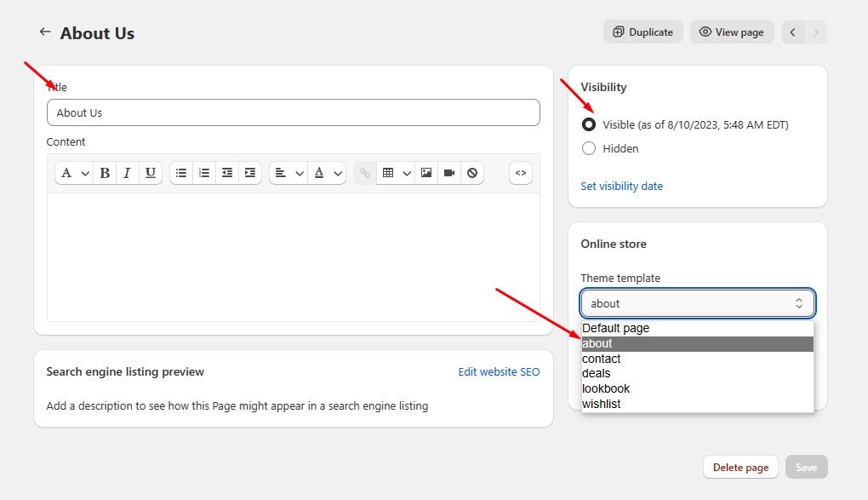Open the text alignment dropdown
This screenshot has height=500, width=868.
click(288, 173)
